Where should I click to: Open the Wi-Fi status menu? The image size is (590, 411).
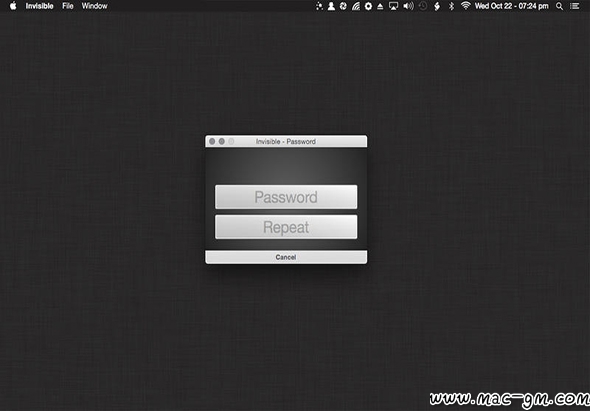click(466, 6)
